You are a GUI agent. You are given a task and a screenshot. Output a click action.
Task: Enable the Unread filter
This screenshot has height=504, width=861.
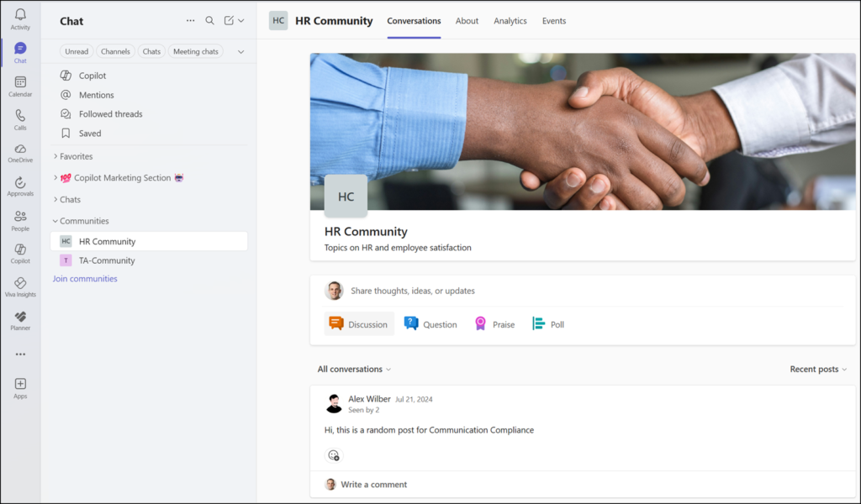(x=76, y=50)
